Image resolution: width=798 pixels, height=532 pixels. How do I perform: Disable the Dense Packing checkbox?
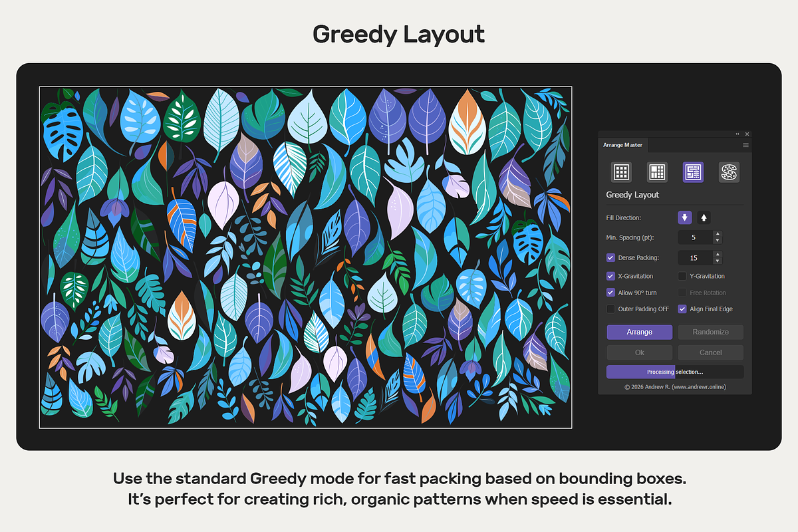point(610,257)
